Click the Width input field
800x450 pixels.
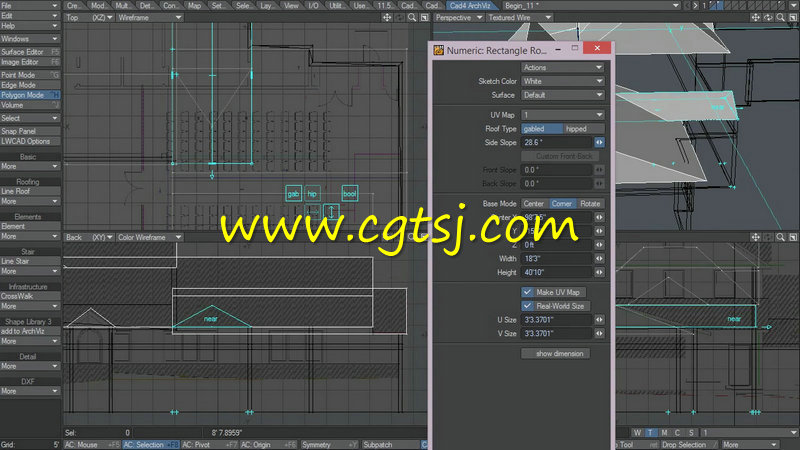pos(557,259)
